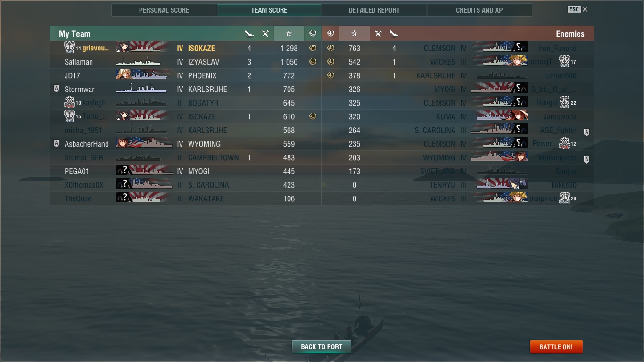Select player JD17's Phoenix row
The height and width of the screenshot is (362, 644).
tap(185, 75)
